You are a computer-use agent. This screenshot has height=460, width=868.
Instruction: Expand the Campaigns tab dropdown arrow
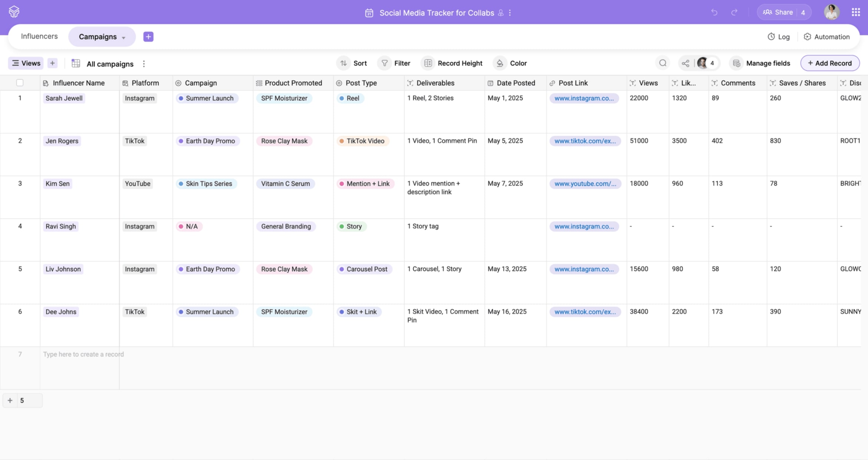coord(124,37)
